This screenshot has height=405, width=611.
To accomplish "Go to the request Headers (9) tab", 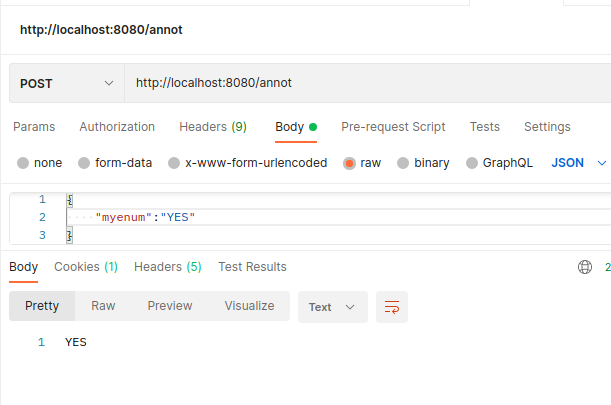I will 213,127.
